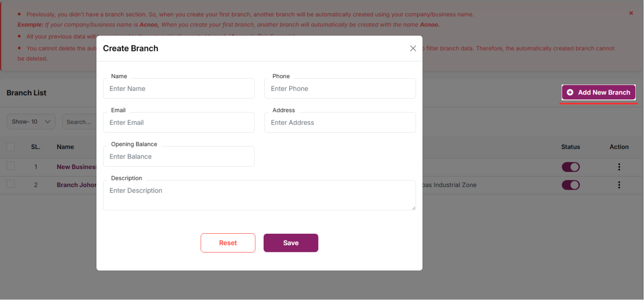Click inside the Description textarea
This screenshot has height=300, width=644.
tap(259, 195)
